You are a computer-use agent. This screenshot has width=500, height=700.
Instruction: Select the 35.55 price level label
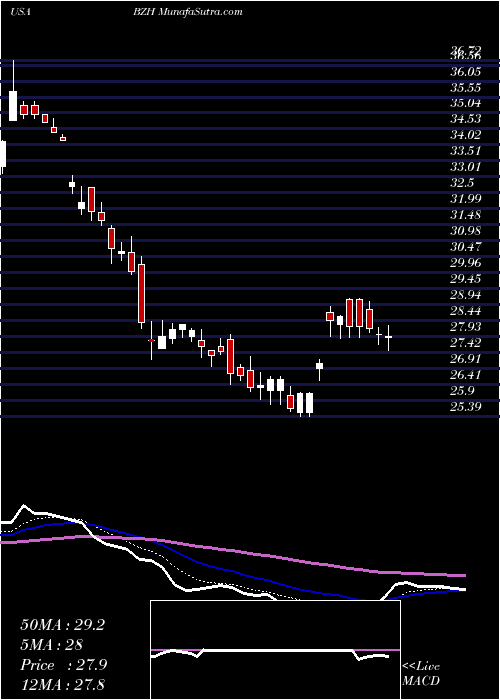(465, 88)
